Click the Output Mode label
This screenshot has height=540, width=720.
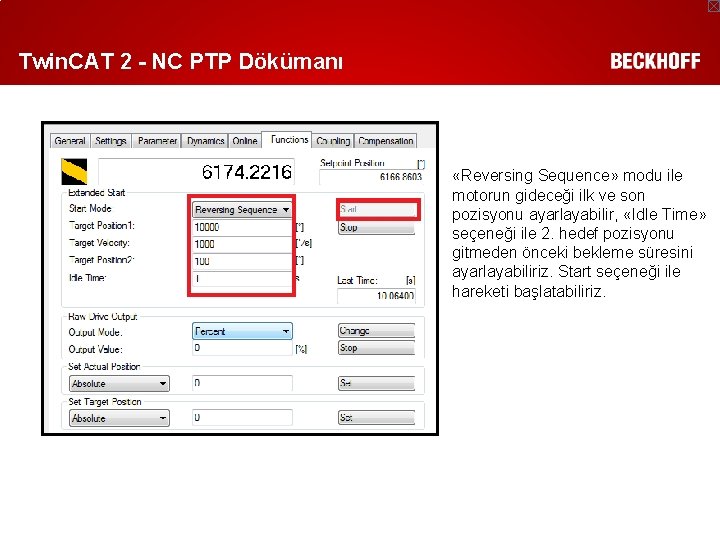96,332
